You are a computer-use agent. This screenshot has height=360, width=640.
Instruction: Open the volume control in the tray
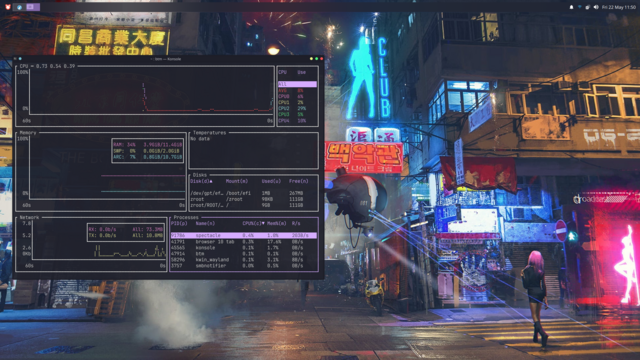pos(596,7)
